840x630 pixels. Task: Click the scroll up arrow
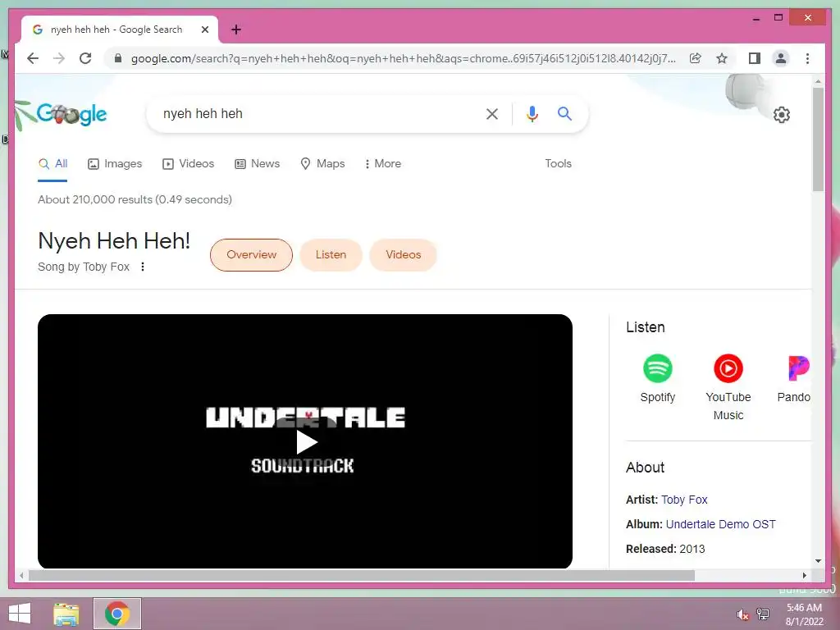(x=818, y=81)
